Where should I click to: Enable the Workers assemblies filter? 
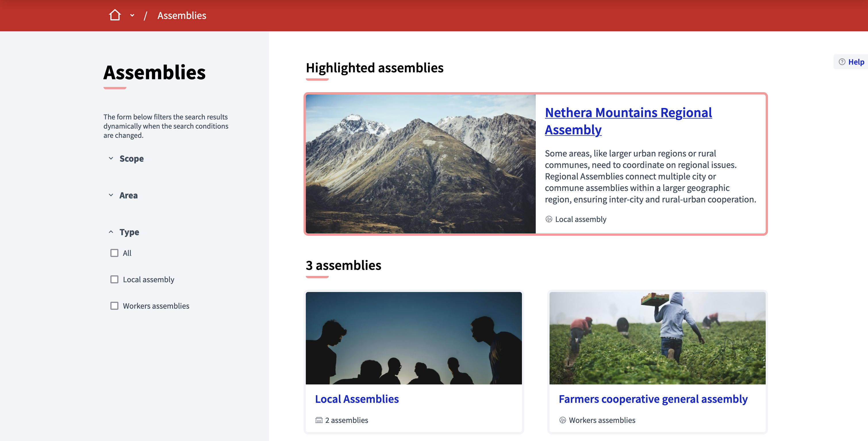[x=115, y=306]
